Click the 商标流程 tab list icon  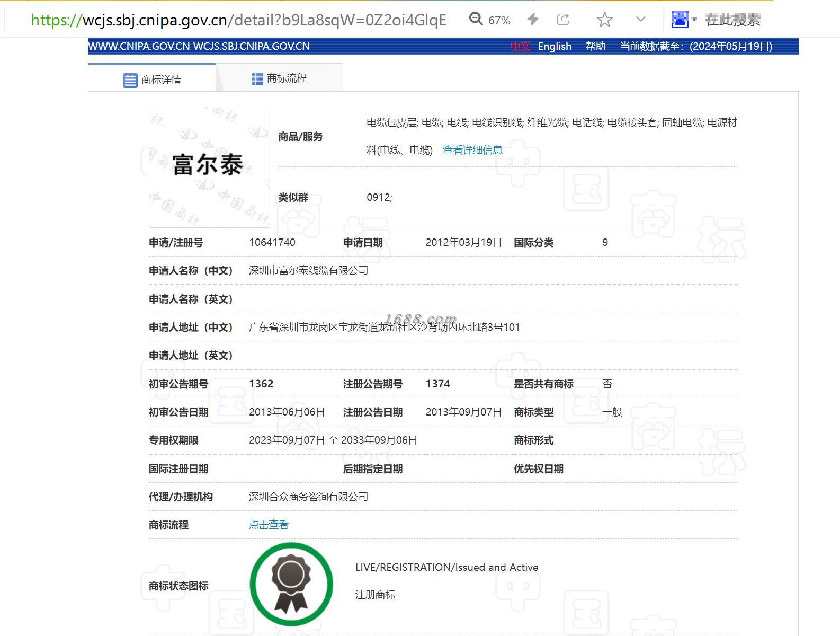257,79
